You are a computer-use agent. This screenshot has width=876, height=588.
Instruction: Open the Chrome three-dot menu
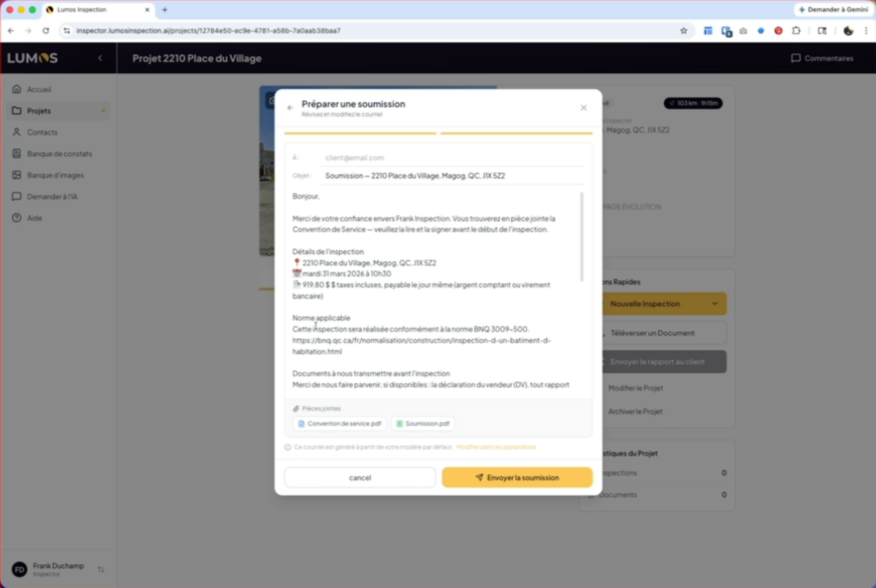click(x=866, y=31)
